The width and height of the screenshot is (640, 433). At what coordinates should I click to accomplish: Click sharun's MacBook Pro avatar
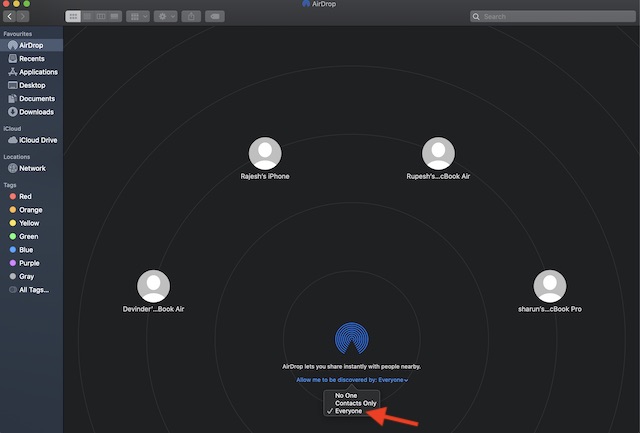(550, 286)
